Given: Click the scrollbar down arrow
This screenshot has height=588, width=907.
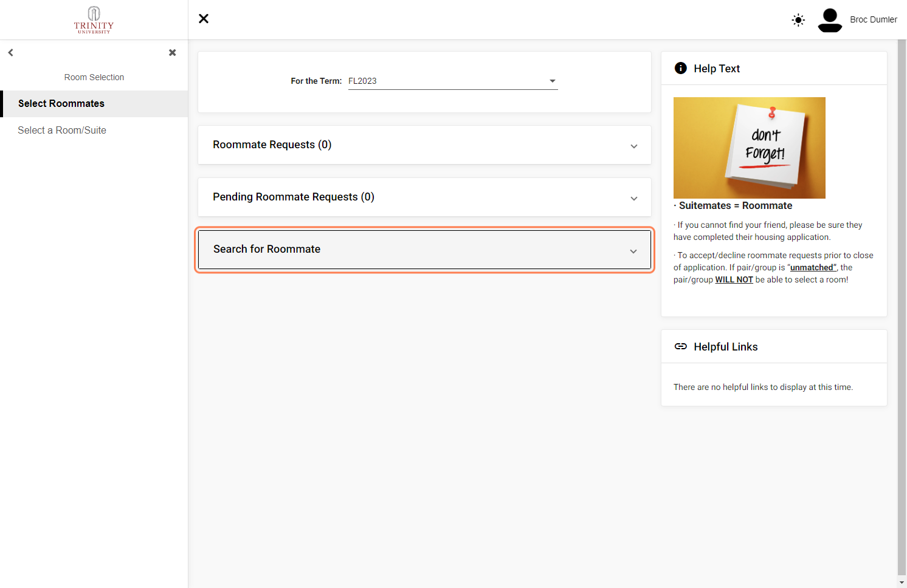Looking at the screenshot, I should [902, 583].
